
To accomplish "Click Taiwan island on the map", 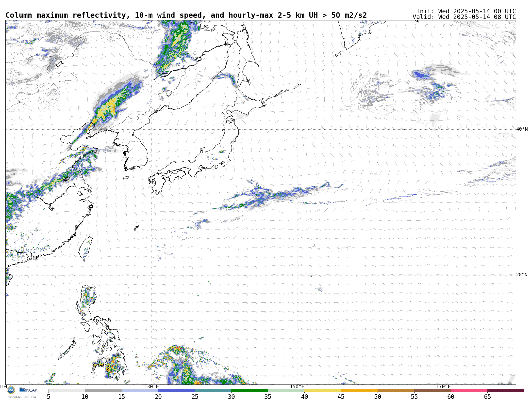I will (x=85, y=248).
